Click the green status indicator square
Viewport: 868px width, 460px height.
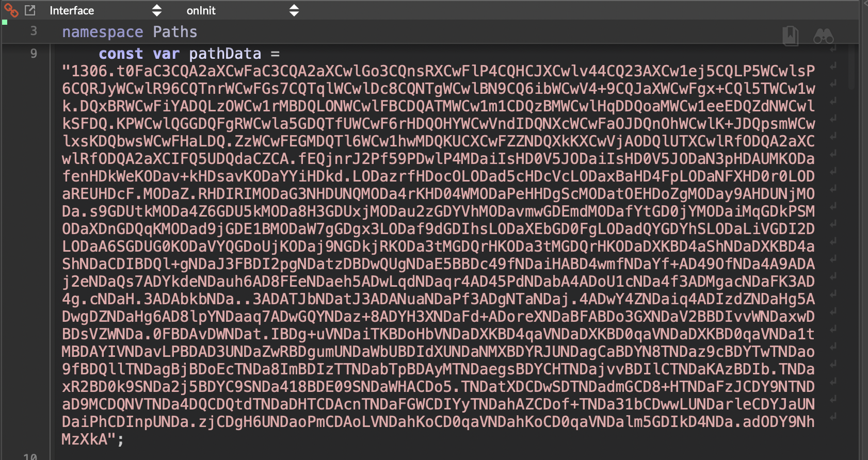pyautogui.click(x=5, y=22)
